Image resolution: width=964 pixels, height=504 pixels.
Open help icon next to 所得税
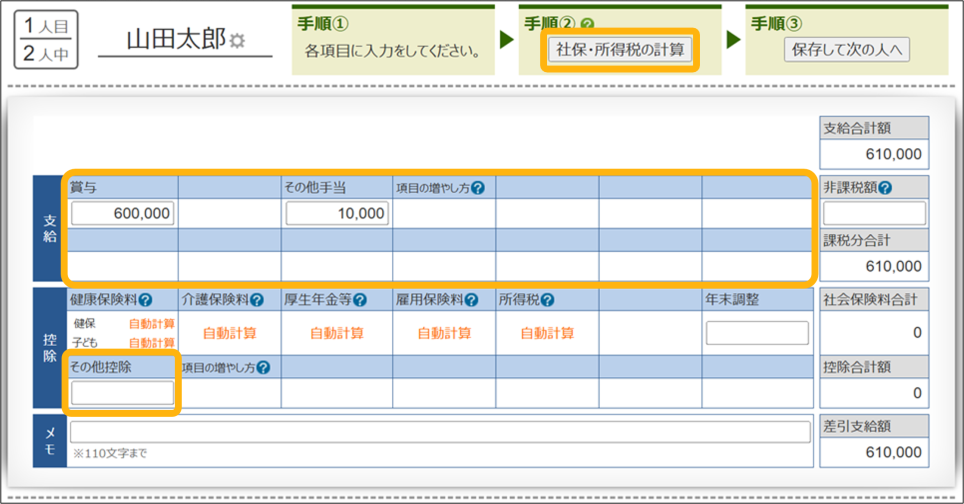[548, 299]
